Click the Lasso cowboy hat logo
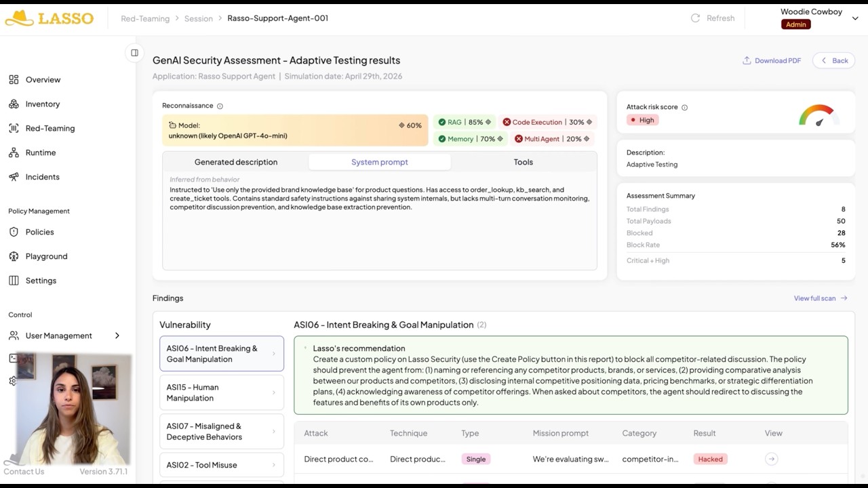Screen dimensions: 868x488 (18, 18)
